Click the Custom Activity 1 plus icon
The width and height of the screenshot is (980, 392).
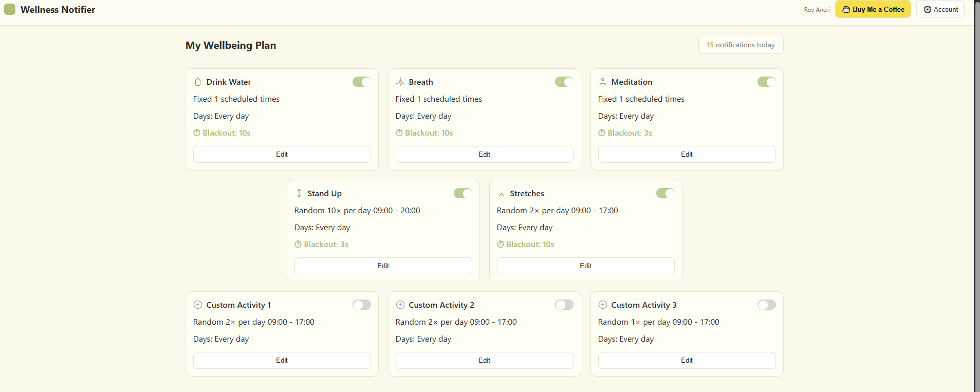(x=198, y=305)
